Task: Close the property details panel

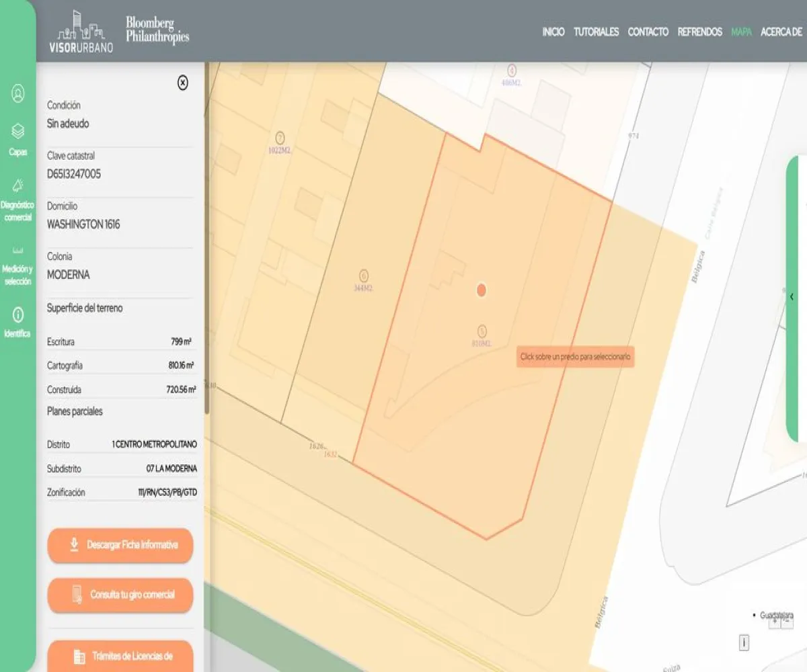Action: (x=183, y=83)
